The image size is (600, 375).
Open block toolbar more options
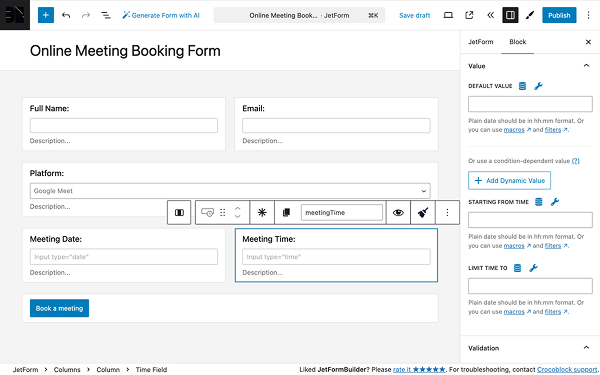(447, 212)
